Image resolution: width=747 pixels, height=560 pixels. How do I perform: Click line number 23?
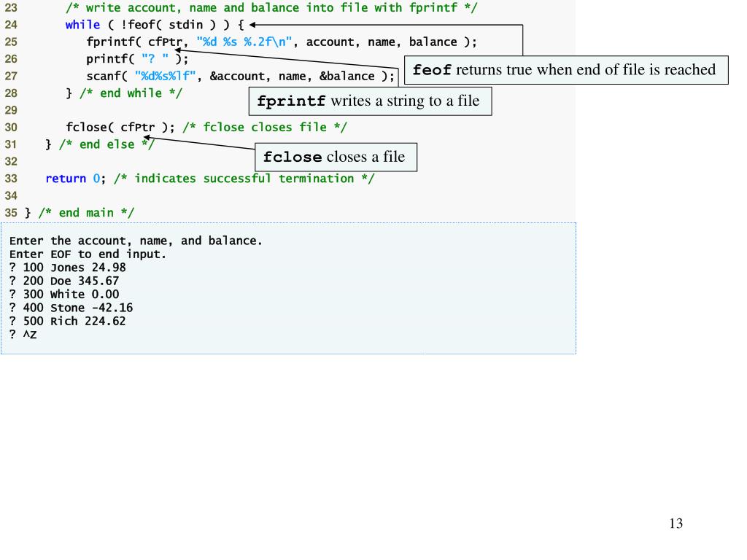coord(11,7)
